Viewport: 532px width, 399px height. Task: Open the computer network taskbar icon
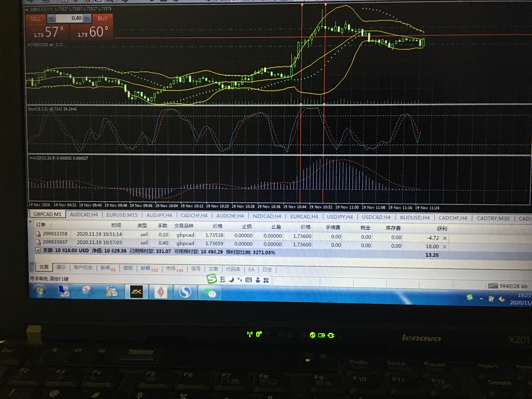63,291
